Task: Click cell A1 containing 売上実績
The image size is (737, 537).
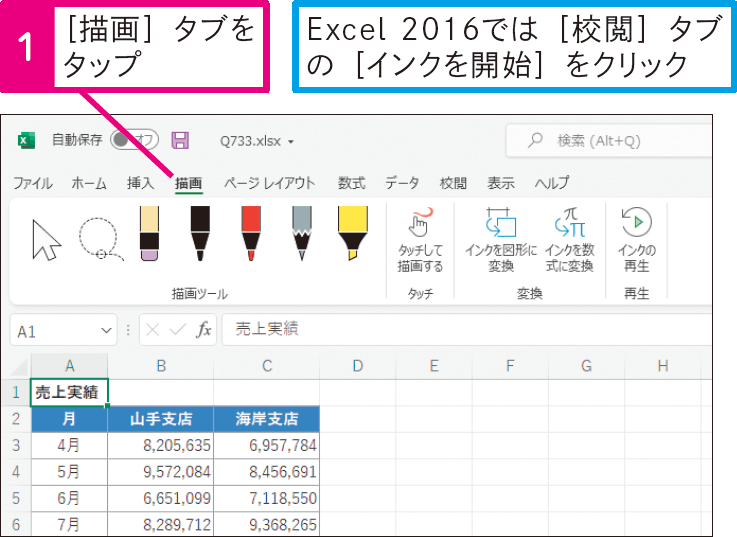Action: (x=70, y=392)
